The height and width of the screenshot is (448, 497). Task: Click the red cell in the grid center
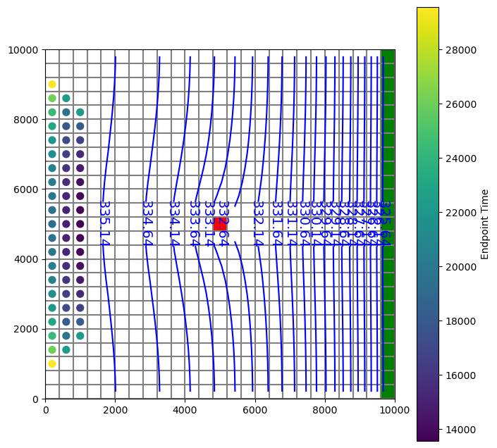tap(220, 224)
